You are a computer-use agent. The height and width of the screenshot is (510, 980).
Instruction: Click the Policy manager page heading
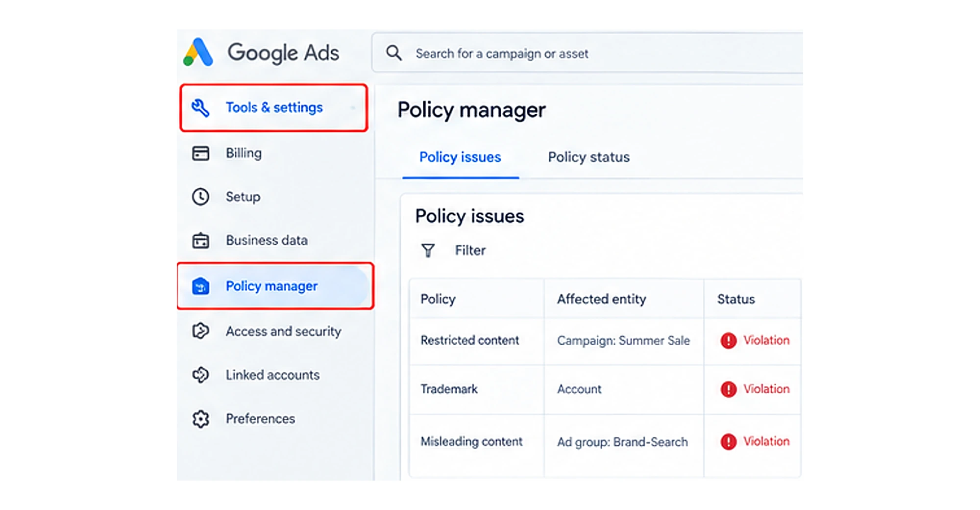click(x=471, y=110)
